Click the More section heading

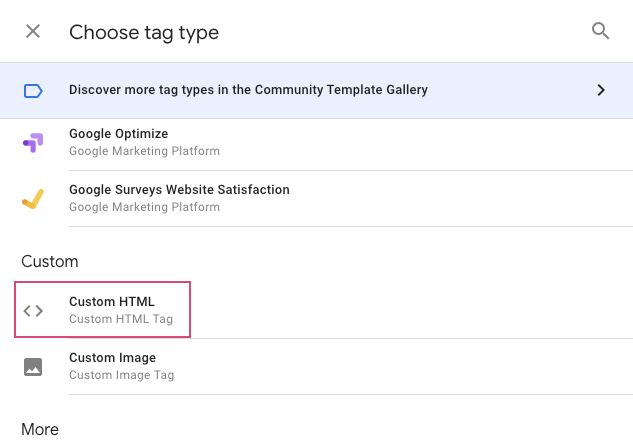pos(40,429)
